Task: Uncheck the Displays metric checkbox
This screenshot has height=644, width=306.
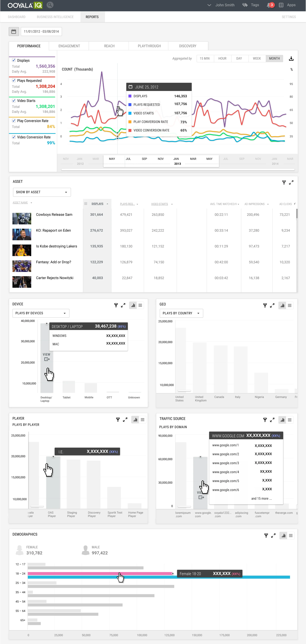Action: (14, 60)
